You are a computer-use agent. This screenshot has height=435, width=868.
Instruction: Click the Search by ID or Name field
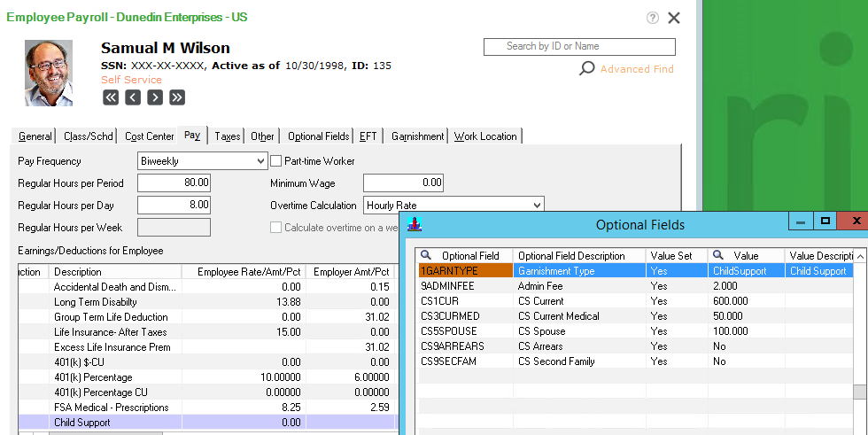(x=579, y=46)
